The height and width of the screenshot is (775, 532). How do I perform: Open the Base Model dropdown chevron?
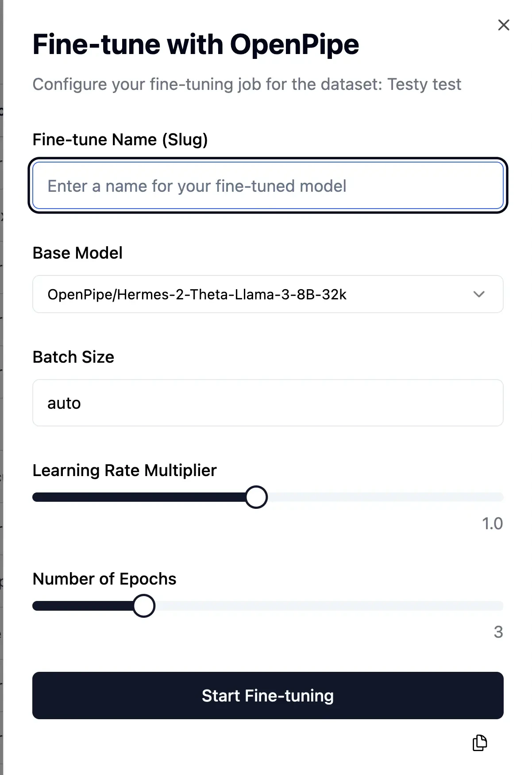pyautogui.click(x=479, y=294)
